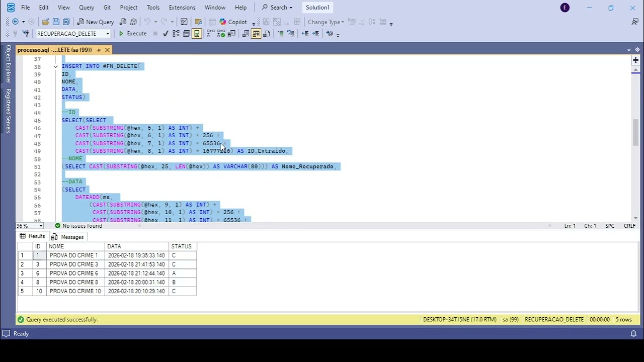Toggle Include Actual Execution Plan icon
Screen dimensions: 644x362
[211, 34]
